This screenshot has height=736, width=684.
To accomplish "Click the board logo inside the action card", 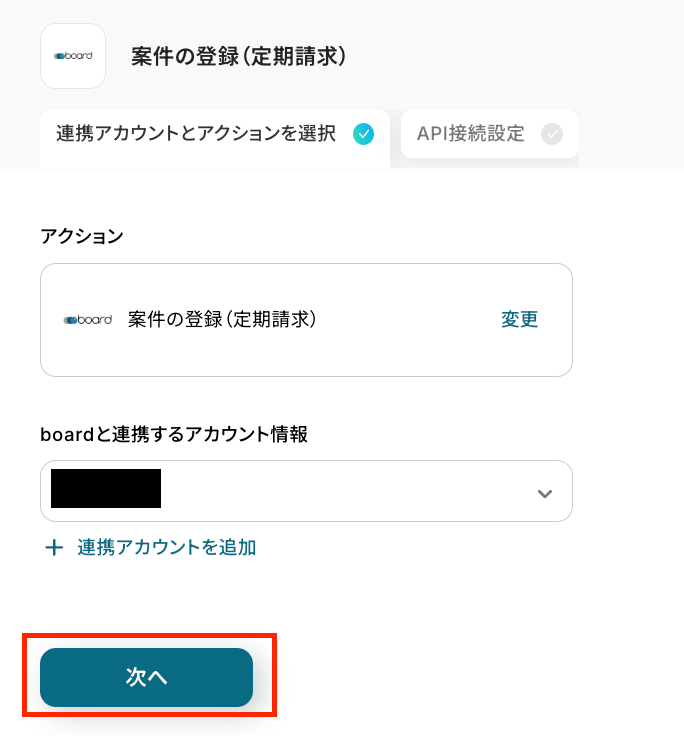I will pyautogui.click(x=88, y=320).
